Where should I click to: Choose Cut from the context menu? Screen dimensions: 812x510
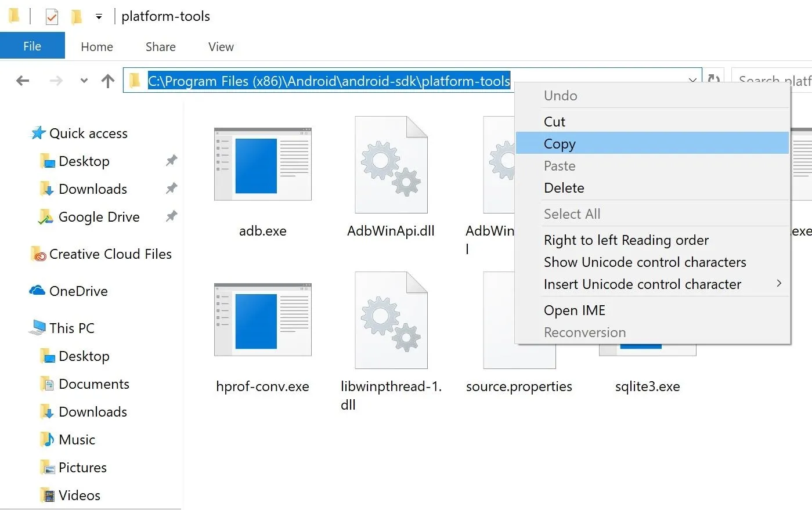click(554, 121)
